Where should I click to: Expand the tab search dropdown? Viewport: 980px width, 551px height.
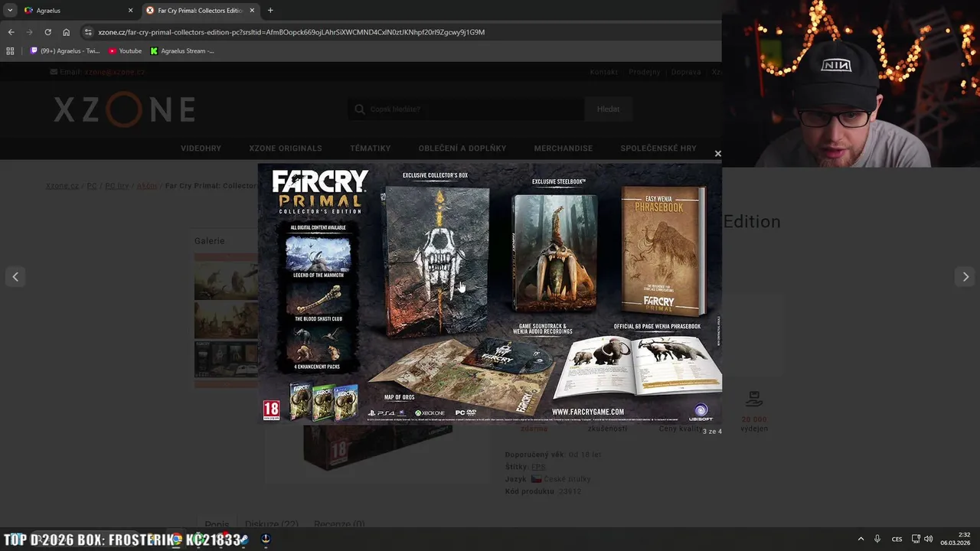[9, 11]
